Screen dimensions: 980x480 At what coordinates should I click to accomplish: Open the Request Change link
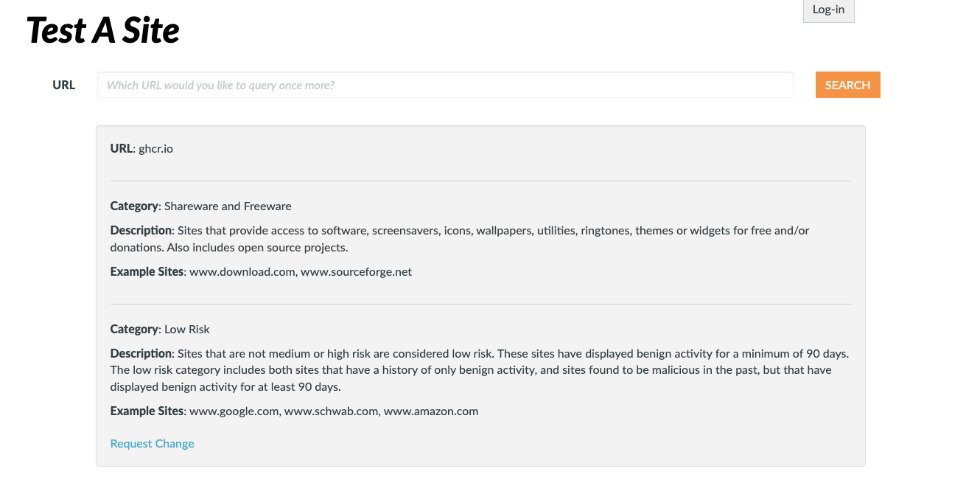(x=152, y=443)
